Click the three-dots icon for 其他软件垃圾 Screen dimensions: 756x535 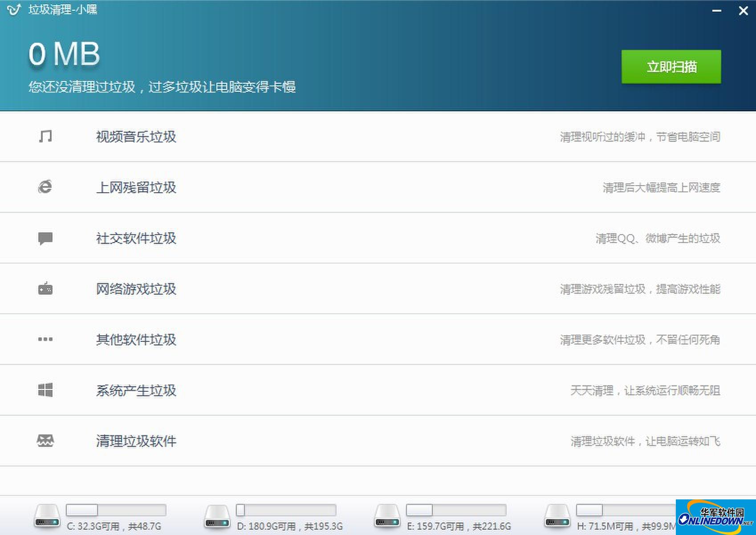tap(45, 339)
